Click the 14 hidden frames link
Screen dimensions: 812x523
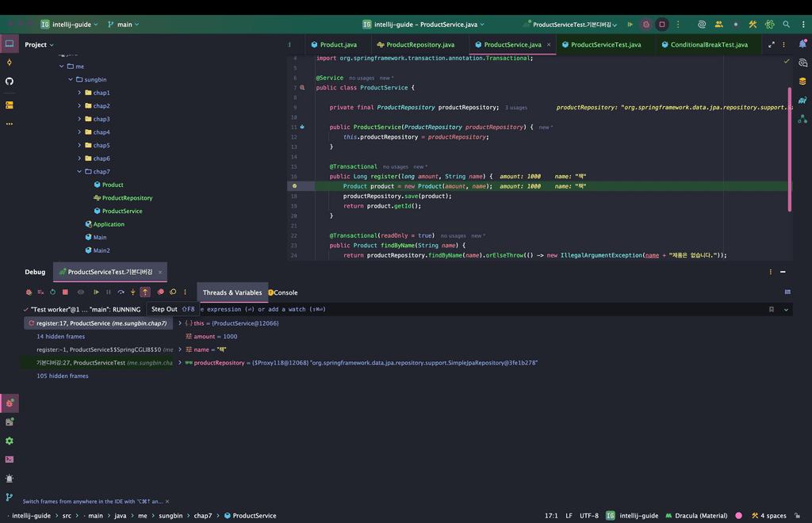click(x=60, y=337)
